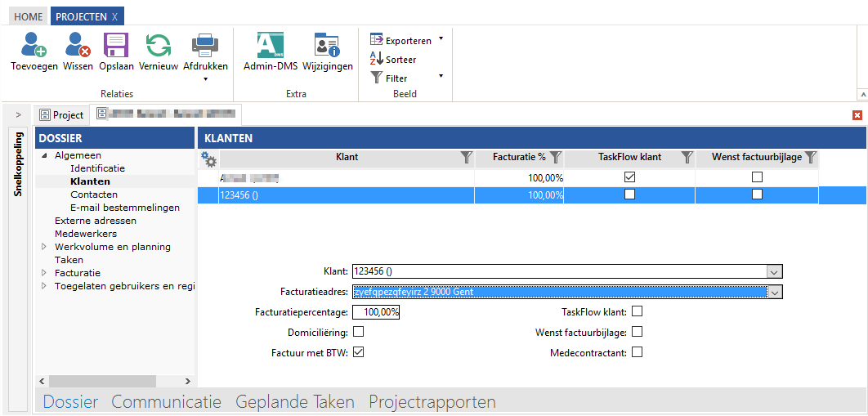The image size is (868, 416).
Task: Print with the Afdrukken icon
Action: 205,46
